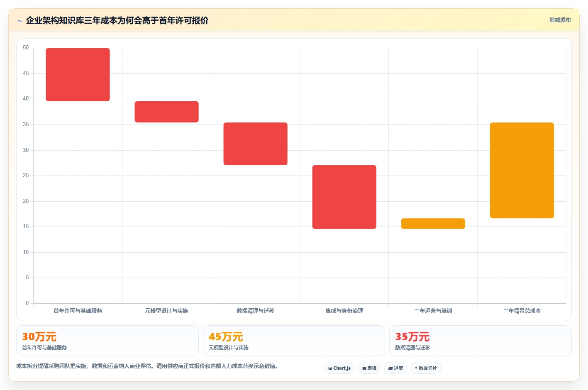Click the x-axis label 元模型设计与实施
This screenshot has height=390, width=588.
click(x=166, y=311)
